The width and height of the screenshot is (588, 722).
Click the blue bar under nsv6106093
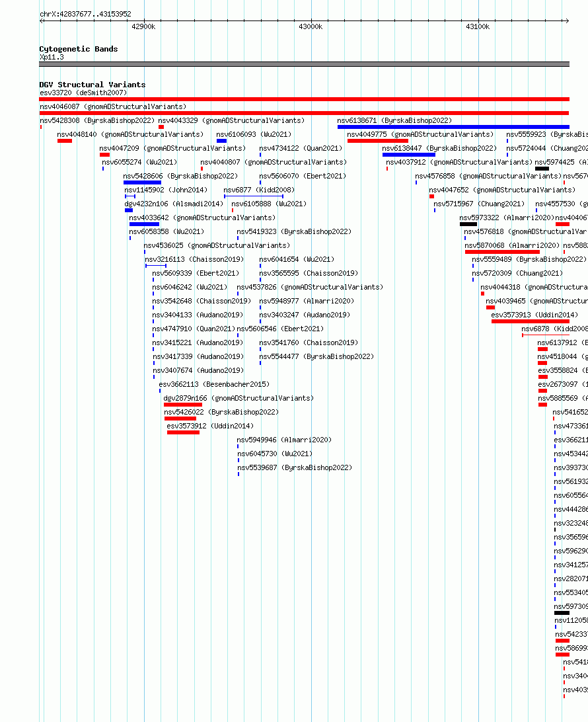click(x=221, y=141)
